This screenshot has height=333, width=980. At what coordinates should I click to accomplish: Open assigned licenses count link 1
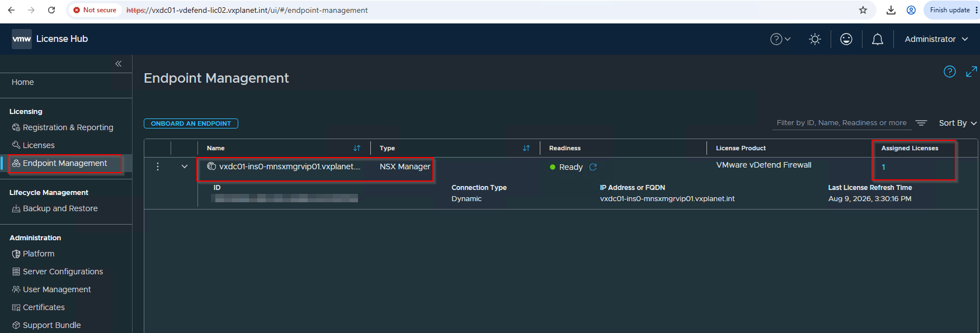pyautogui.click(x=883, y=167)
